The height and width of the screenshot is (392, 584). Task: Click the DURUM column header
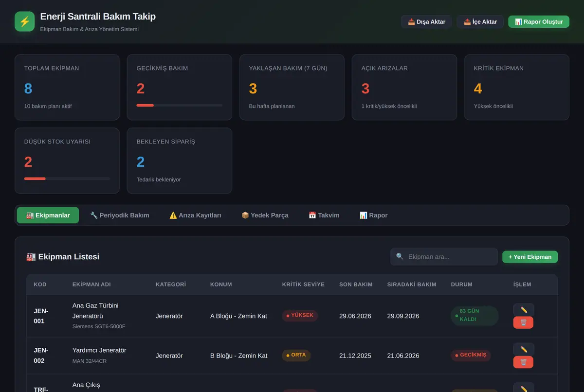click(461, 285)
